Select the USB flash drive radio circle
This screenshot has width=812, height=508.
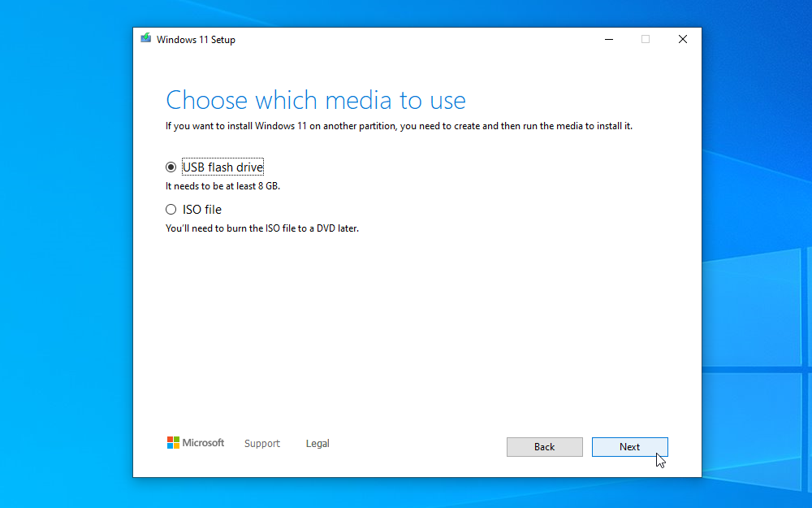[x=171, y=167]
